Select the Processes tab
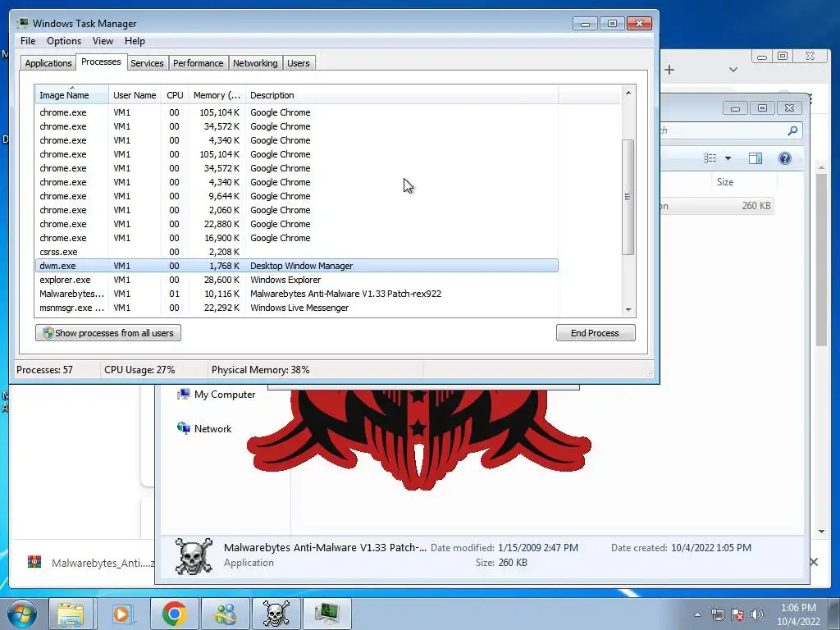 point(101,62)
